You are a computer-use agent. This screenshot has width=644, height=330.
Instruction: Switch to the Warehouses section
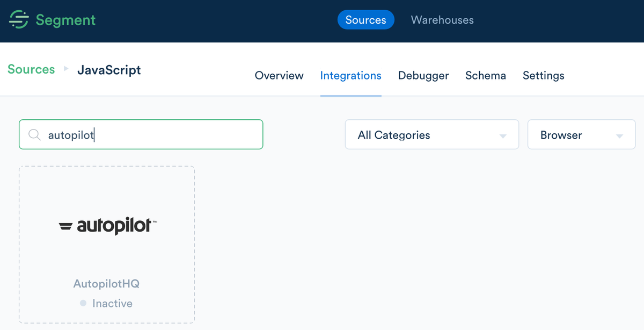click(x=442, y=20)
